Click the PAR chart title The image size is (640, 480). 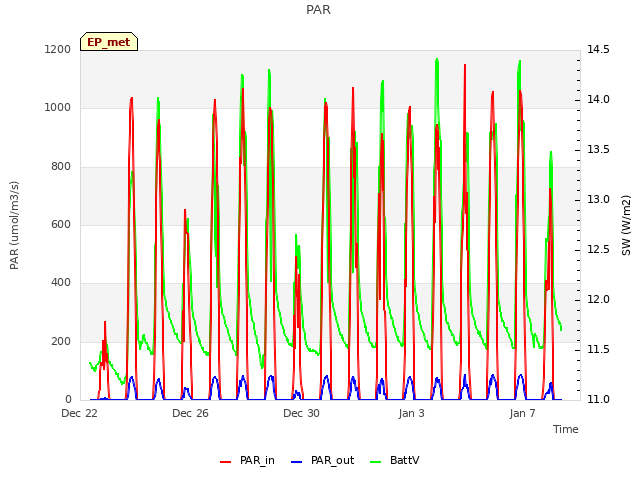(x=318, y=9)
